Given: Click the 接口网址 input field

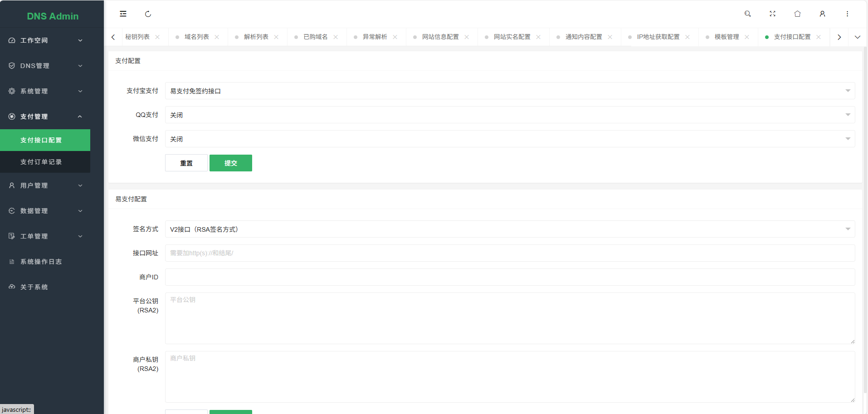Looking at the screenshot, I should coord(510,253).
